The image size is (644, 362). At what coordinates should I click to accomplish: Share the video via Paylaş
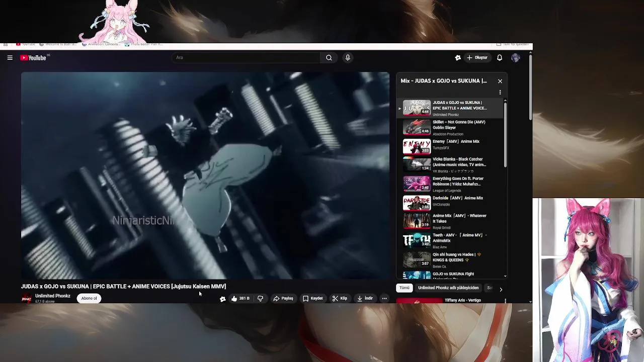(x=283, y=299)
